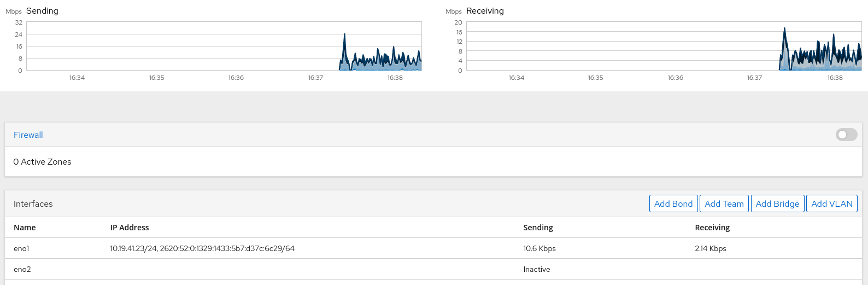868x285 pixels.
Task: Click the Name column header
Action: click(25, 228)
